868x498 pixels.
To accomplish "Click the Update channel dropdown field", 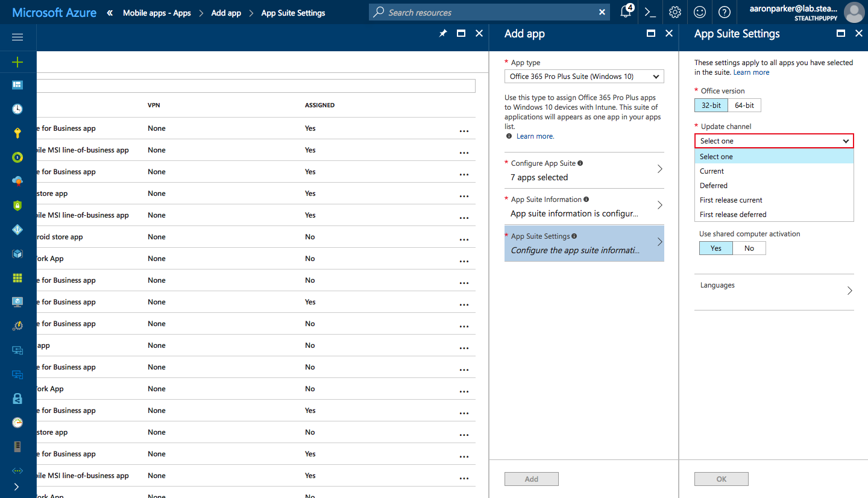I will click(774, 141).
